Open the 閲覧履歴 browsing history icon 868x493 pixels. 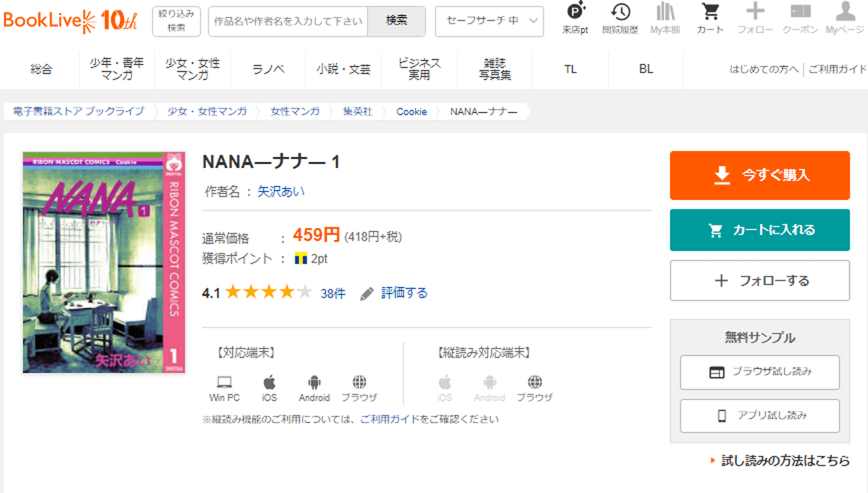click(x=619, y=12)
